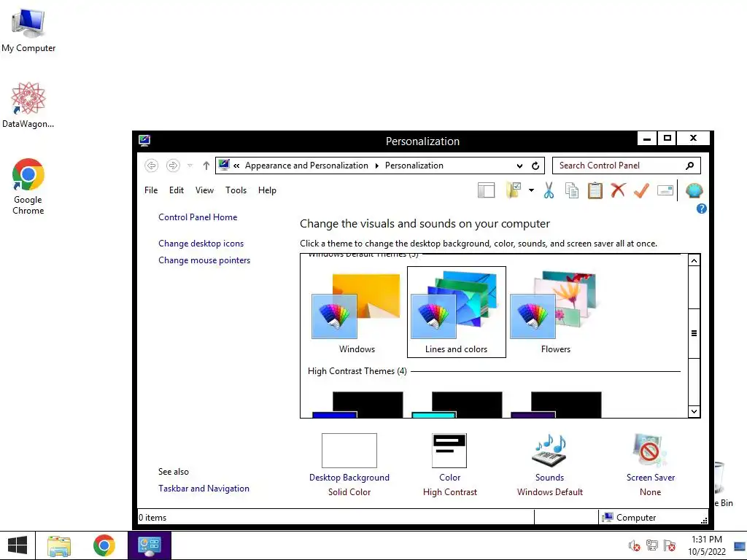Expand the arrow beside the folder options icon
This screenshot has height=560, width=747.
[531, 190]
